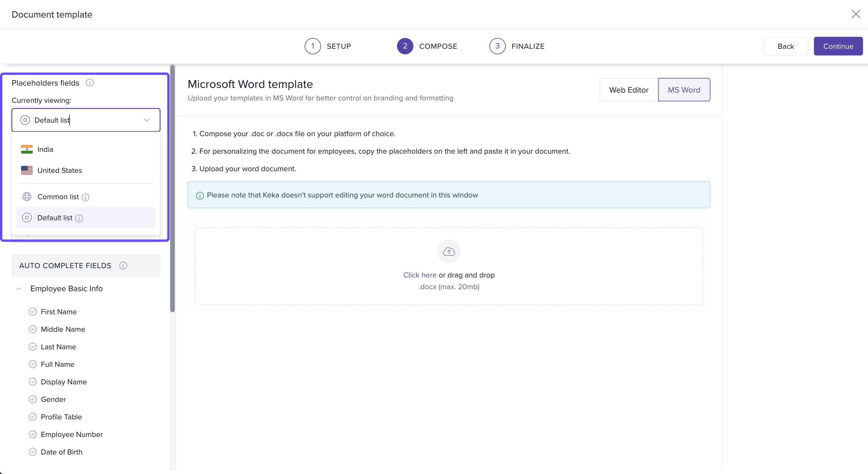Click the 'Click here' upload link
Image resolution: width=868 pixels, height=474 pixels.
coord(420,275)
